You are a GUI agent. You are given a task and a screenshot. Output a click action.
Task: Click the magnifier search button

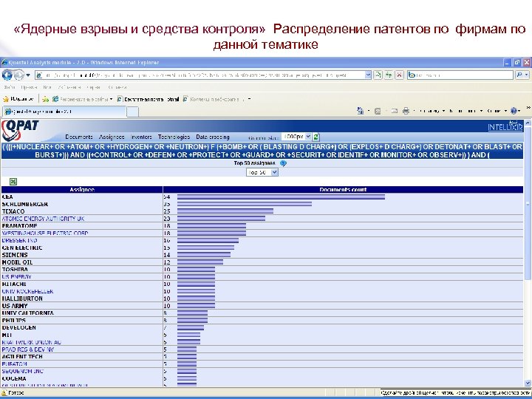tap(519, 75)
